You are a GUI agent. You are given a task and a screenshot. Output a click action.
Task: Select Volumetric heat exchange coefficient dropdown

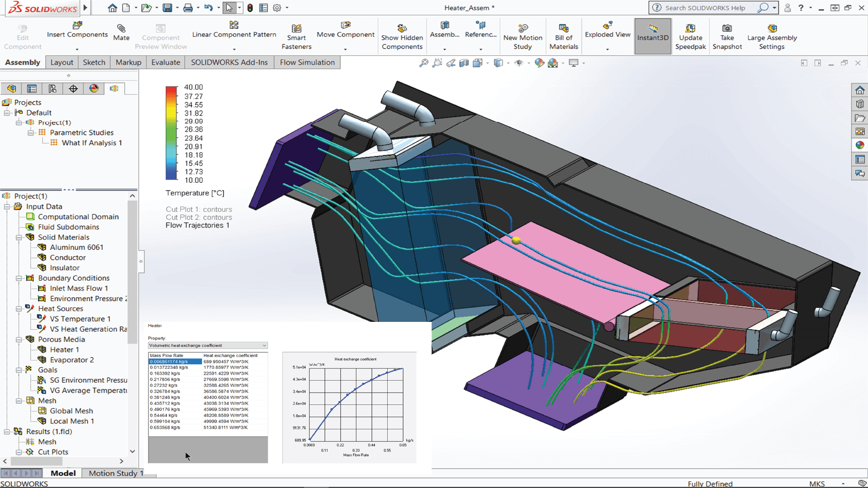tap(207, 346)
